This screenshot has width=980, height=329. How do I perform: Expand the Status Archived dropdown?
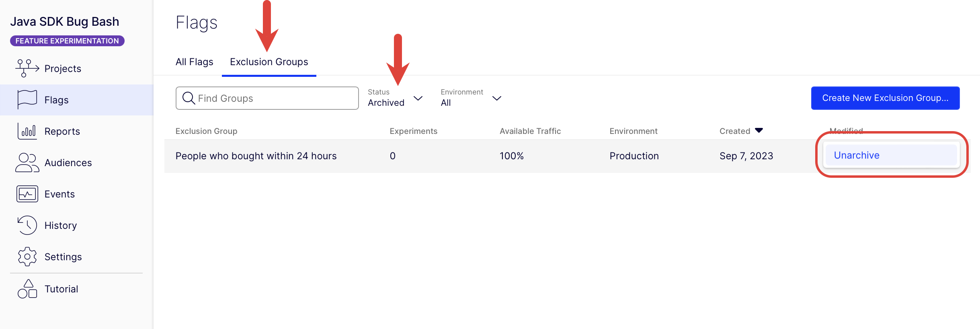[395, 98]
